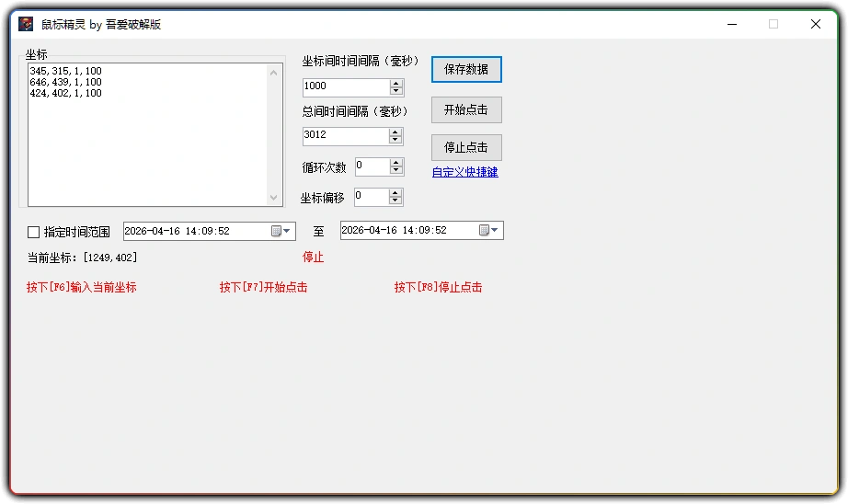Click the end datetime field text

pyautogui.click(x=395, y=230)
